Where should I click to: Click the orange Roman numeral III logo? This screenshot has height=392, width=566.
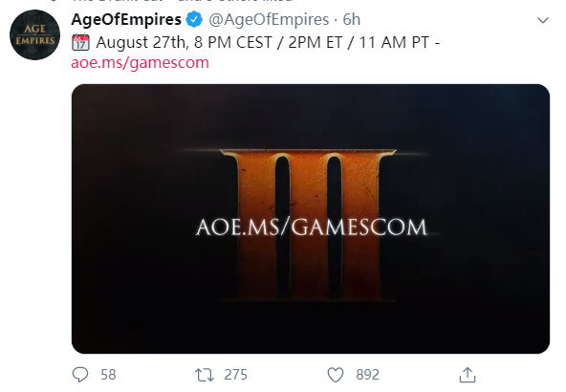308,225
